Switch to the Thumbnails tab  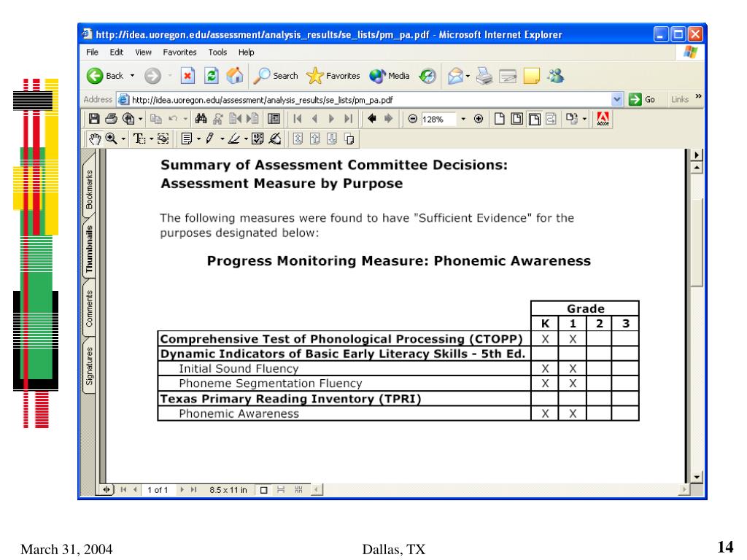click(x=89, y=249)
